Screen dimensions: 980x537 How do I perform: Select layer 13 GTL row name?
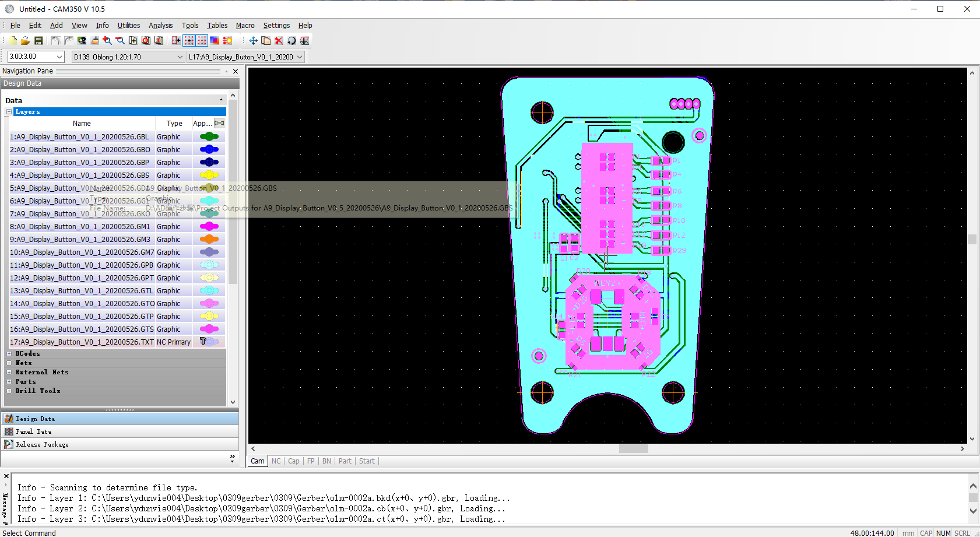[82, 290]
